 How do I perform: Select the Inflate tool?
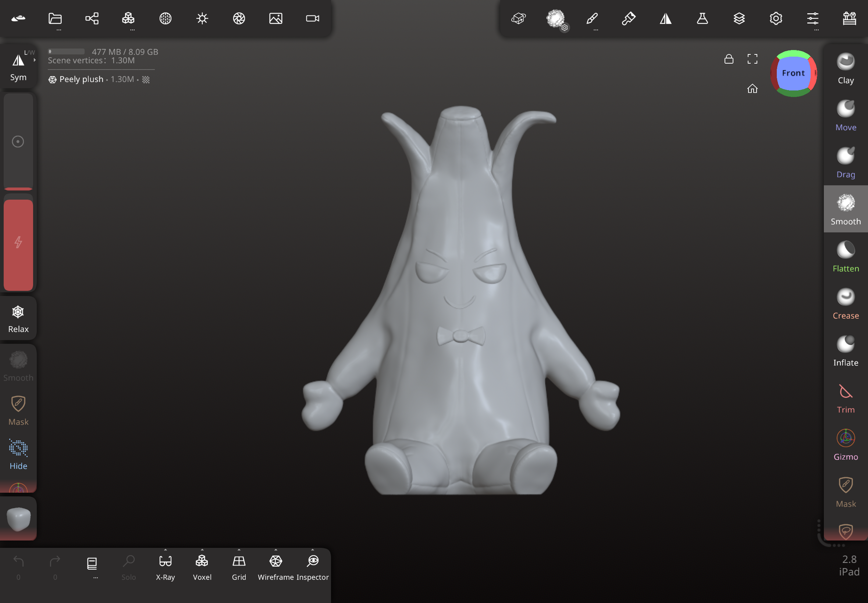click(846, 351)
